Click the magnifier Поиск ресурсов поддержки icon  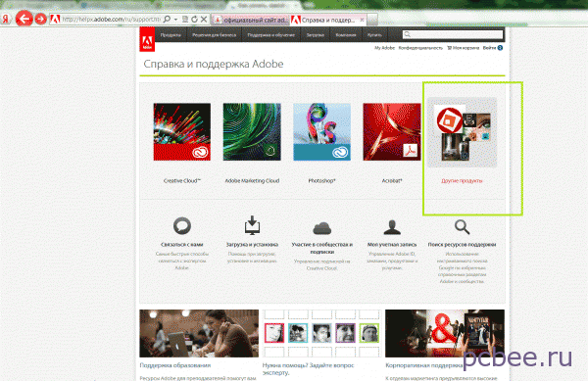pos(462,226)
